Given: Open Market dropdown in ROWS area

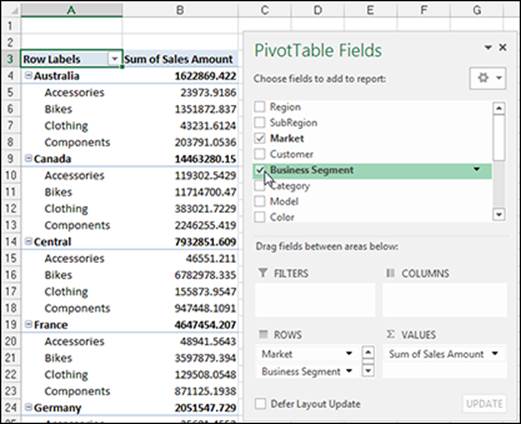Looking at the screenshot, I should pyautogui.click(x=349, y=353).
